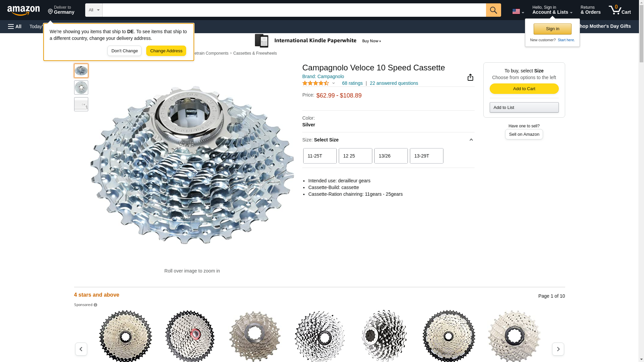The height and width of the screenshot is (362, 644).
Task: Open the cart icon
Action: tap(620, 10)
